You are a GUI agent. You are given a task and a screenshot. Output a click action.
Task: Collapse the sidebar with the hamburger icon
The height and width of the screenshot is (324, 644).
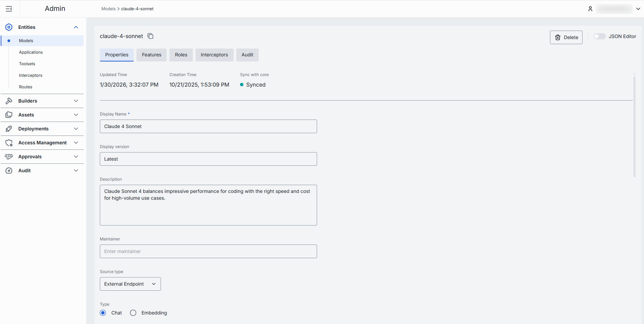9,9
